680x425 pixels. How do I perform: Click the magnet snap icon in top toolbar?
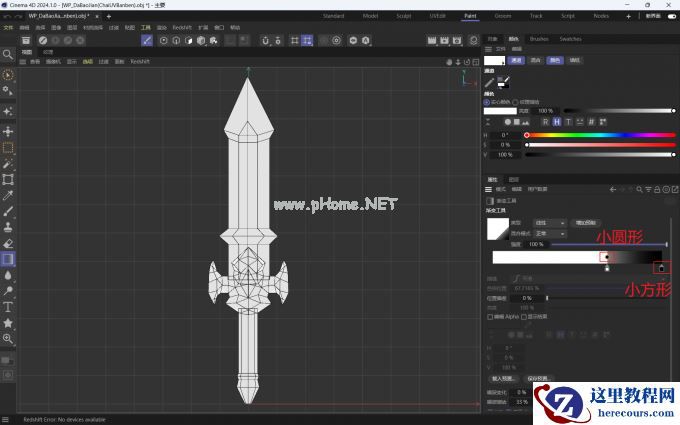[265, 40]
